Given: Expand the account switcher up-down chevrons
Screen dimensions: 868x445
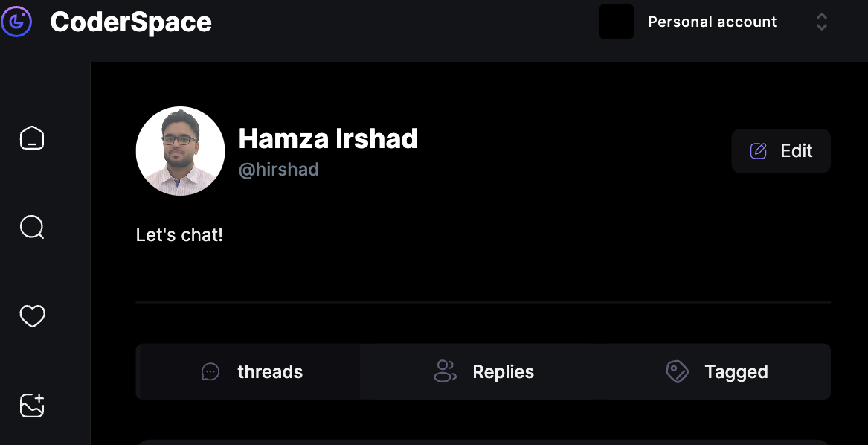Looking at the screenshot, I should point(822,22).
